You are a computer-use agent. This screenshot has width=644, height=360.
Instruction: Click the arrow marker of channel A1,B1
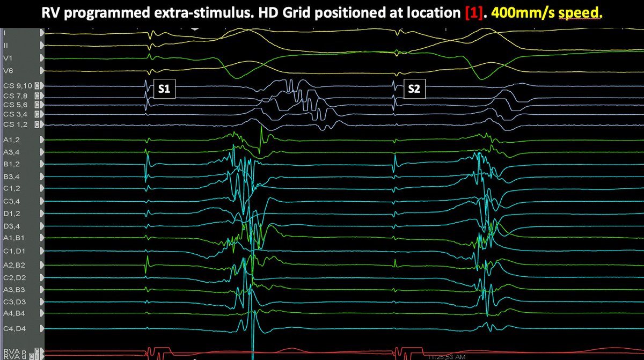pos(42,238)
